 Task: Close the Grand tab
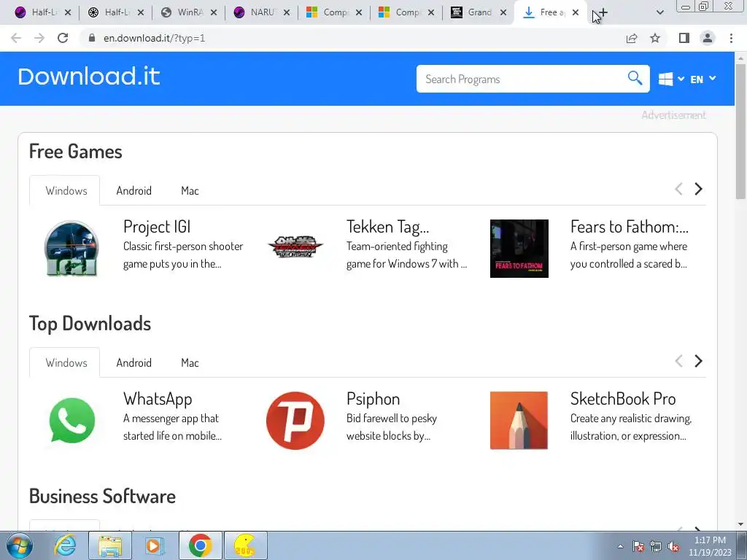[x=503, y=12]
